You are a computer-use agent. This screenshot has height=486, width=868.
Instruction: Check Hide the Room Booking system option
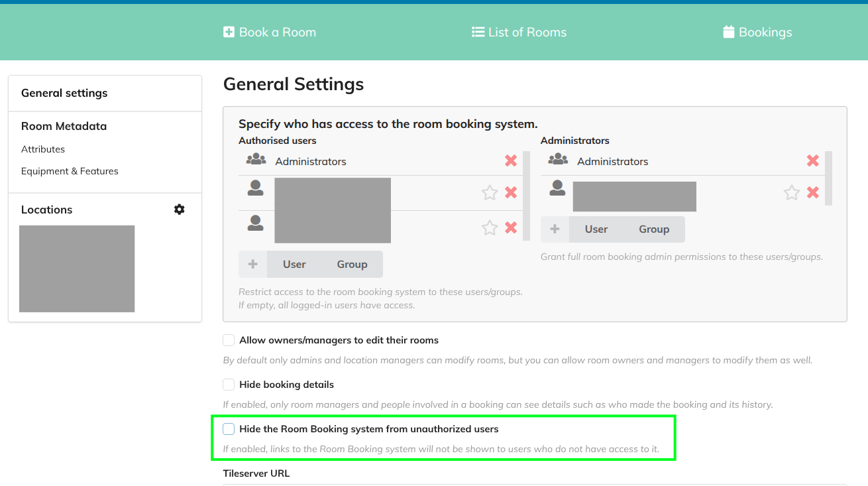tap(229, 429)
